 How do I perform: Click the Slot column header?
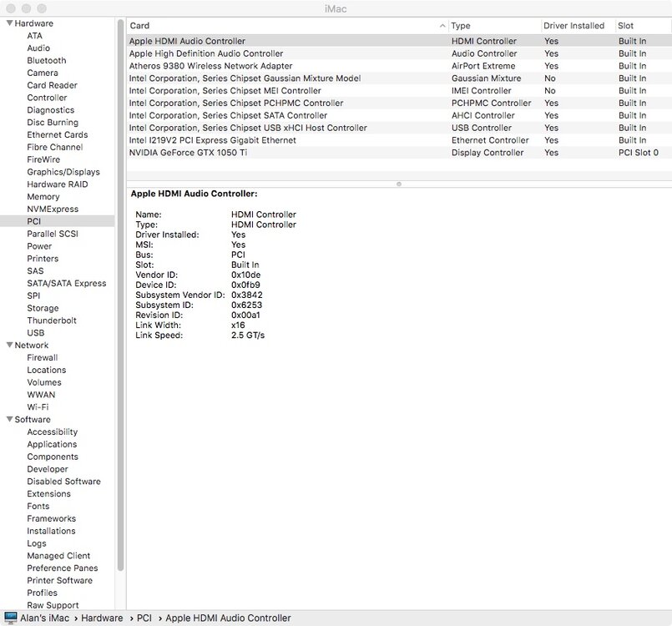(x=626, y=26)
